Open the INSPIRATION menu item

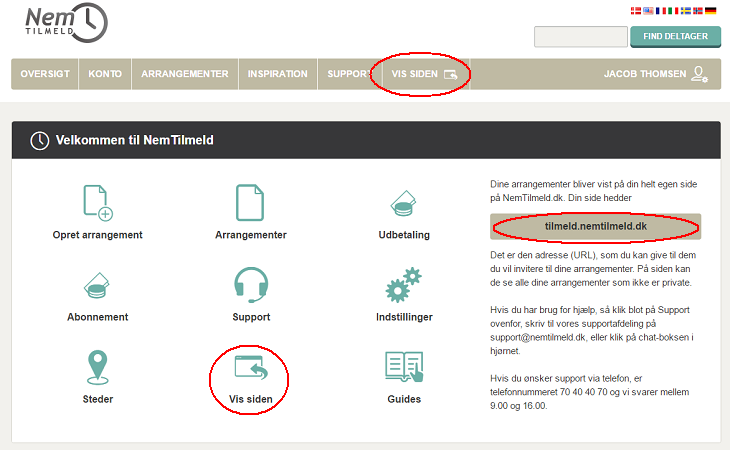277,74
